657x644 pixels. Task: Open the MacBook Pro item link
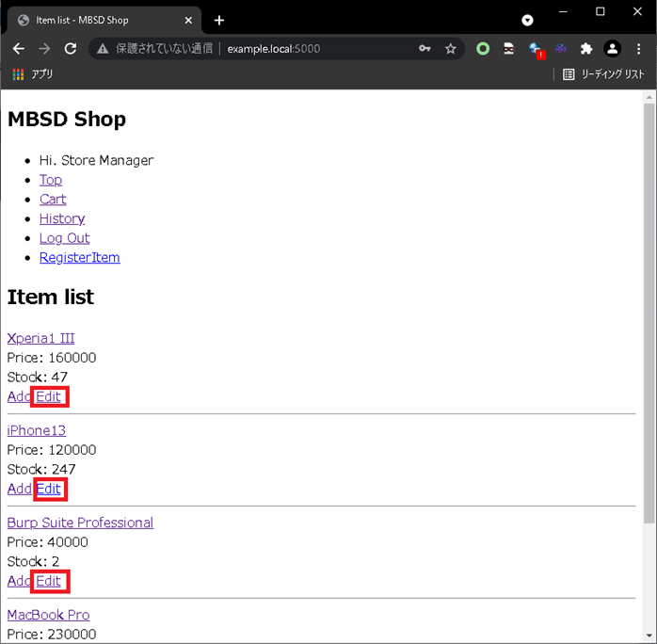point(48,615)
